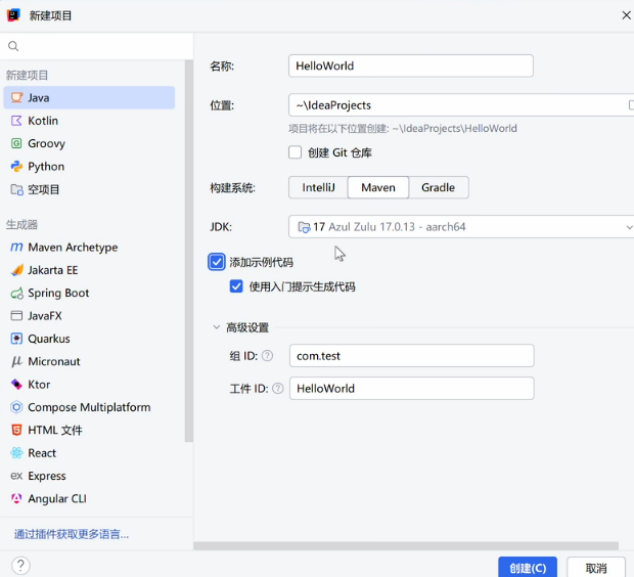Screen dimensions: 634x577
Task: Click the Spring Boot icon
Action: coord(17,293)
